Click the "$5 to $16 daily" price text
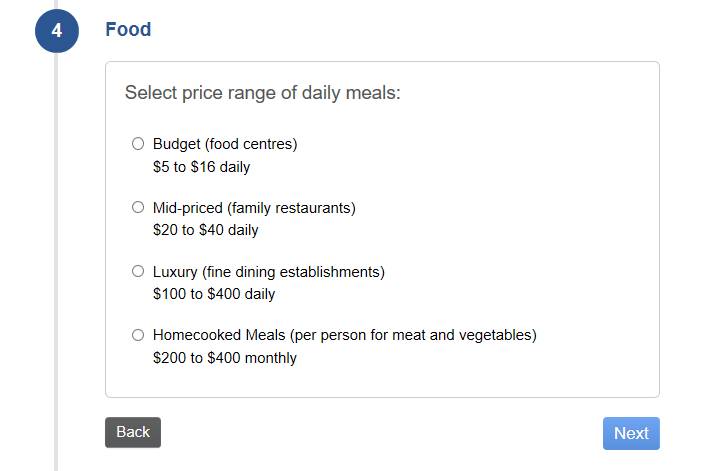 201,167
